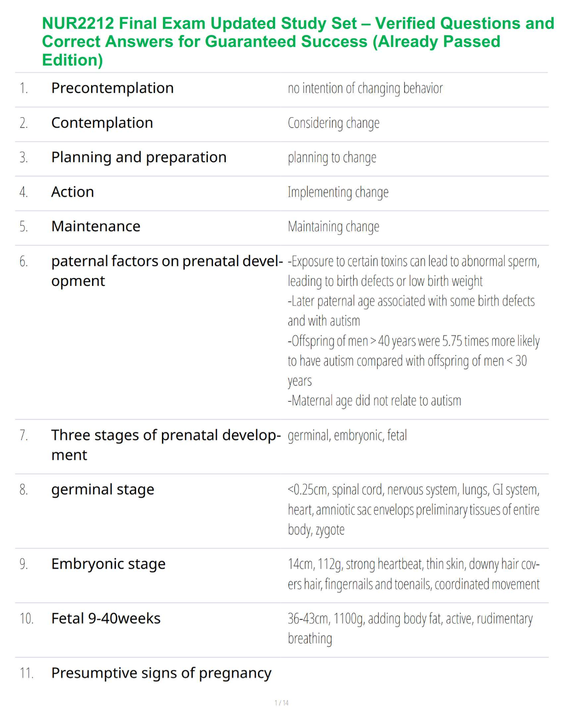This screenshot has width=563, height=728.
Task: Select the 'germinal stage' term
Action: [x=103, y=490]
